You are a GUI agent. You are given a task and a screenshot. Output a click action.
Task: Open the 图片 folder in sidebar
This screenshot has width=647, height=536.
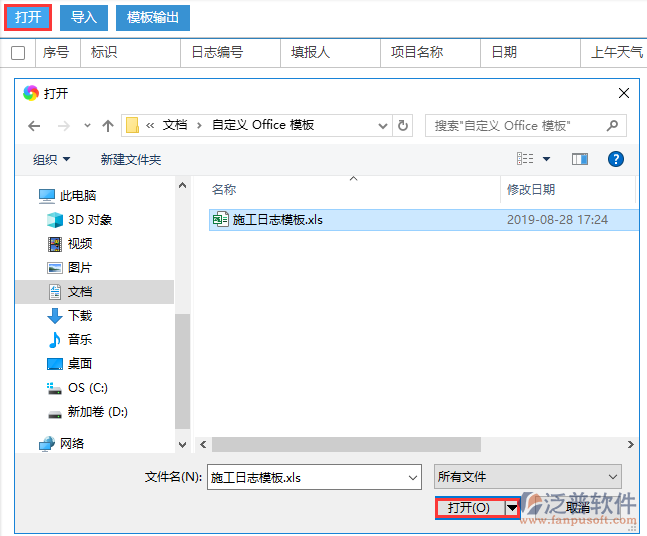(x=70, y=267)
